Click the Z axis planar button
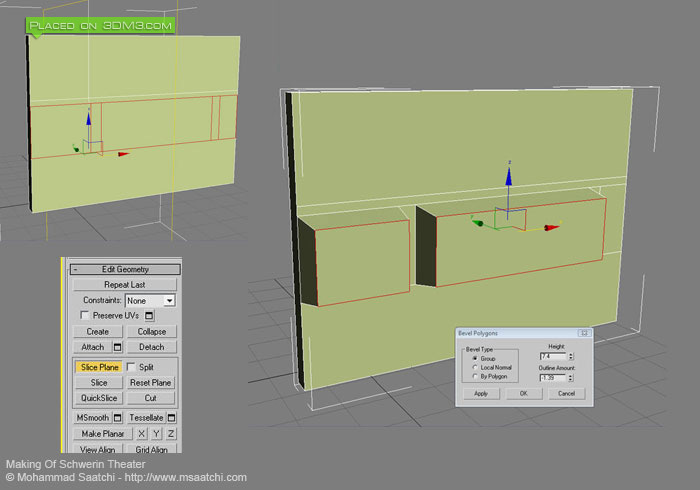 pyautogui.click(x=171, y=433)
